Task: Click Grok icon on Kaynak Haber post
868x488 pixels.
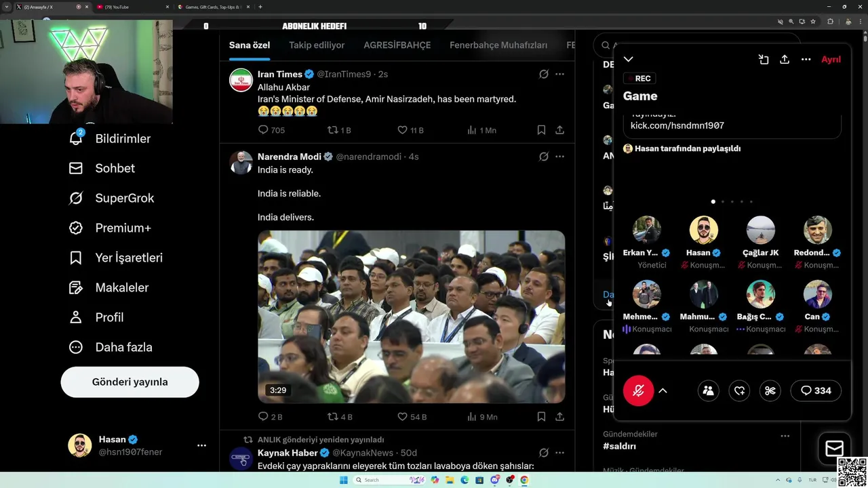Action: (x=543, y=453)
